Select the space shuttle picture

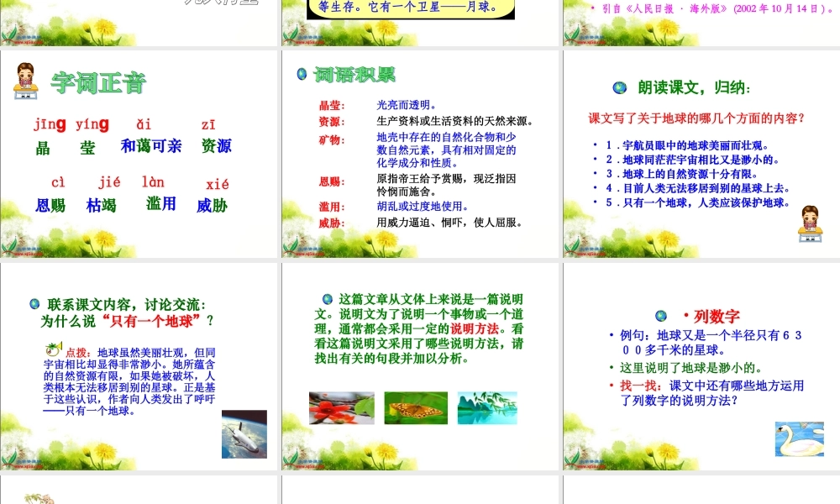(x=244, y=433)
